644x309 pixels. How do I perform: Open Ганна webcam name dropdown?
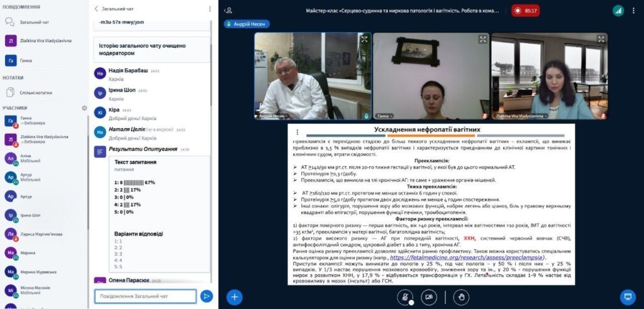pyautogui.click(x=383, y=116)
